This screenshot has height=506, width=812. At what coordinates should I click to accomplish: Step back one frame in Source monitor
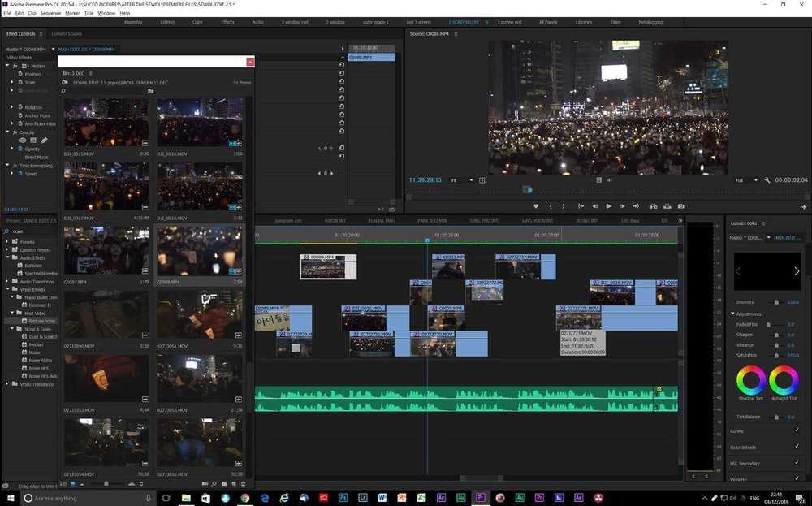[x=595, y=206]
